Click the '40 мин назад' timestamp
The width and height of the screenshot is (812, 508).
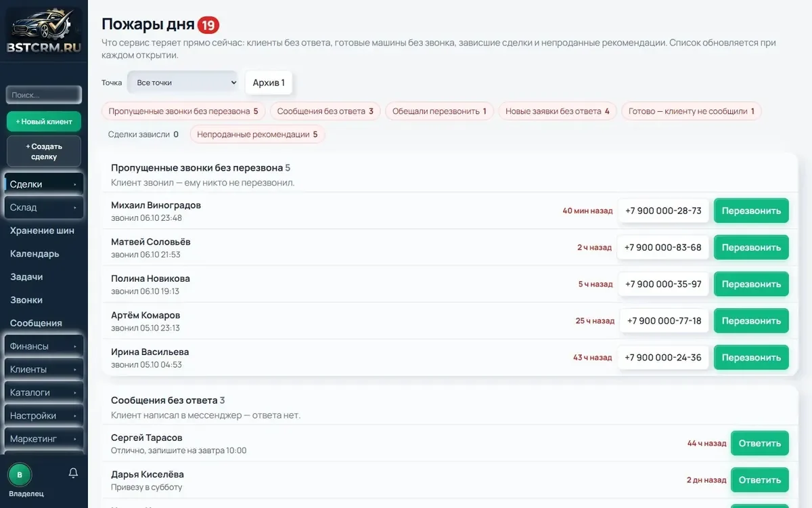[587, 211]
